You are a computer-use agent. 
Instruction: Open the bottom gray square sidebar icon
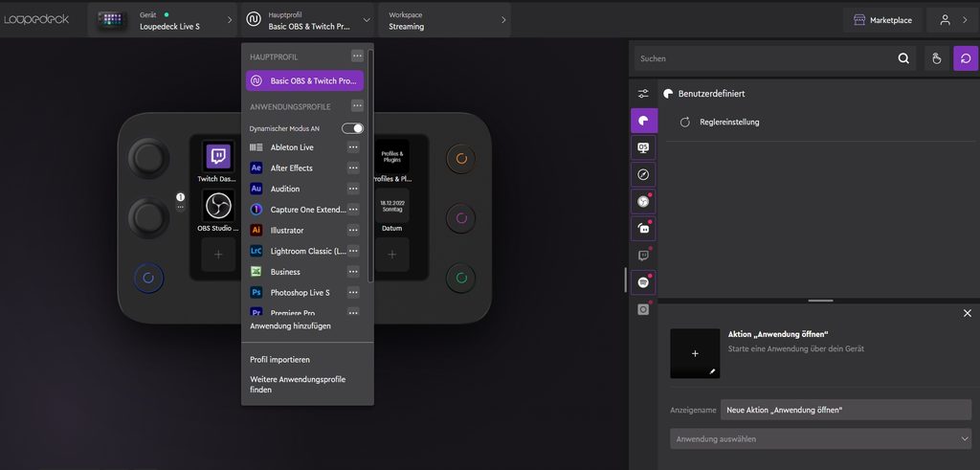click(x=643, y=309)
